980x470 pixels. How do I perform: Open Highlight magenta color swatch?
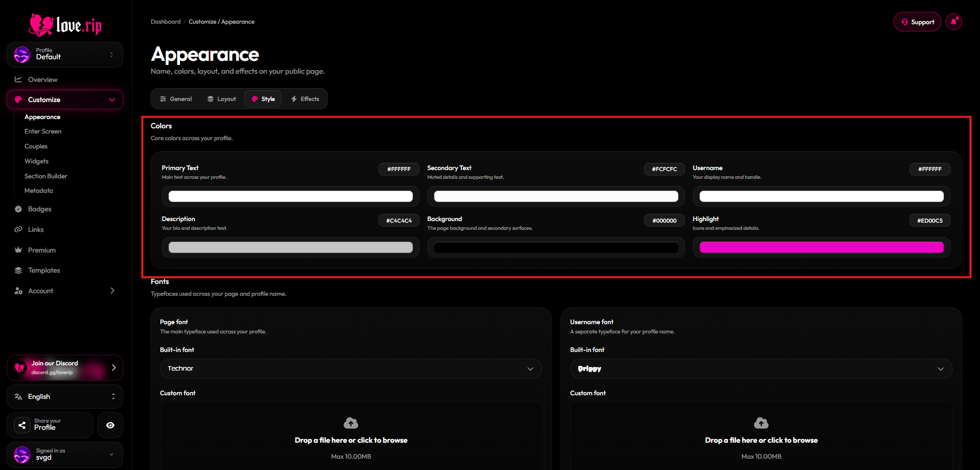point(822,247)
